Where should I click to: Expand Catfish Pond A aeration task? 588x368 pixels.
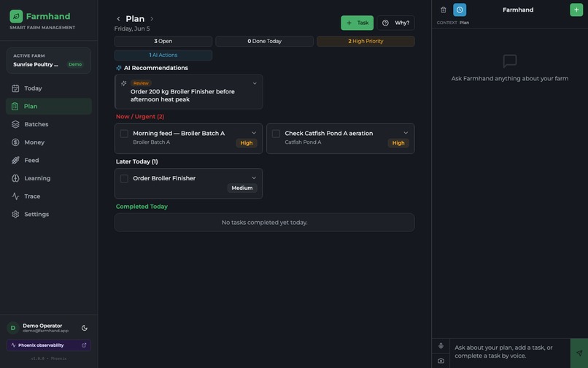[x=406, y=133]
